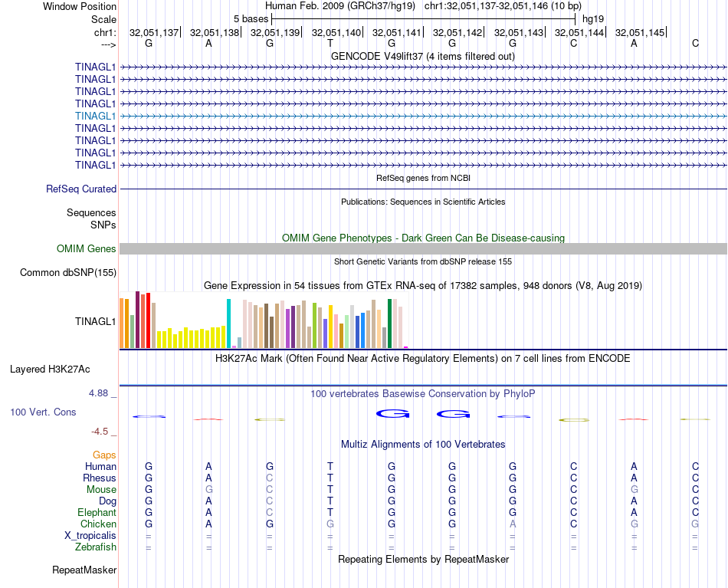
Task: Click the Gaps label in Multiz alignment
Action: pyautogui.click(x=104, y=455)
